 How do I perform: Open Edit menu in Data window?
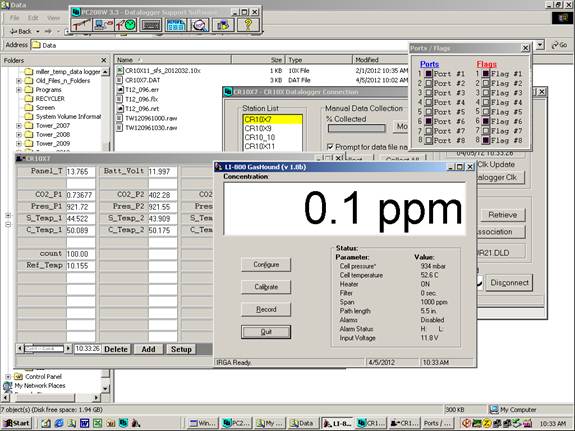point(33,18)
